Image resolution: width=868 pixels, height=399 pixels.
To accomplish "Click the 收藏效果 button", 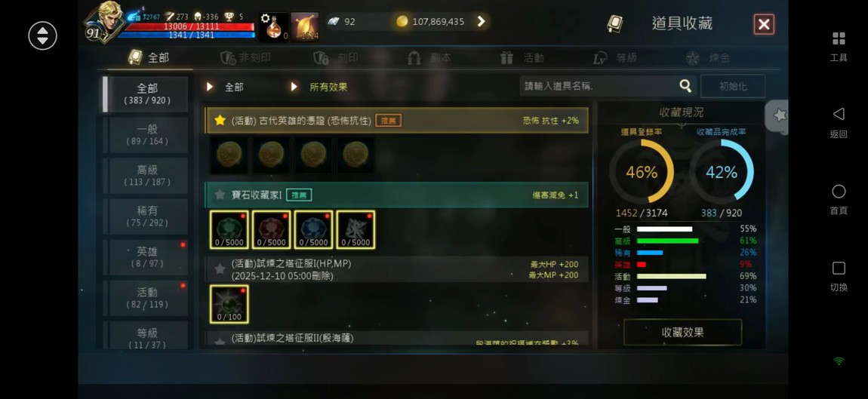I will (682, 332).
